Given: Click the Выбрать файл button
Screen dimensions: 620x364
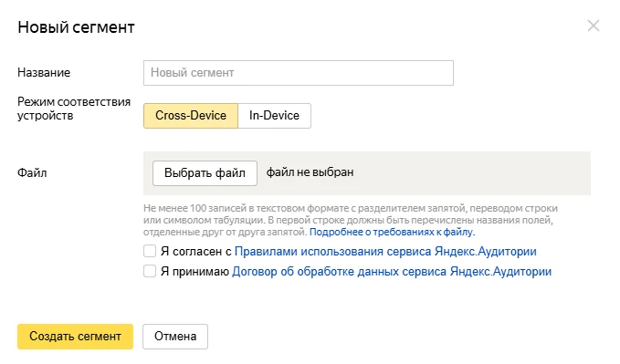Looking at the screenshot, I should click(x=205, y=172).
